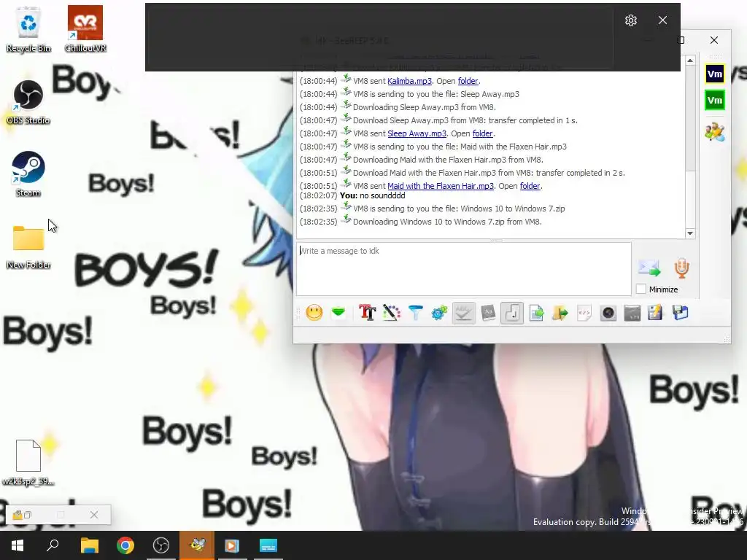Open settings gear in dark overlay bar

click(631, 20)
